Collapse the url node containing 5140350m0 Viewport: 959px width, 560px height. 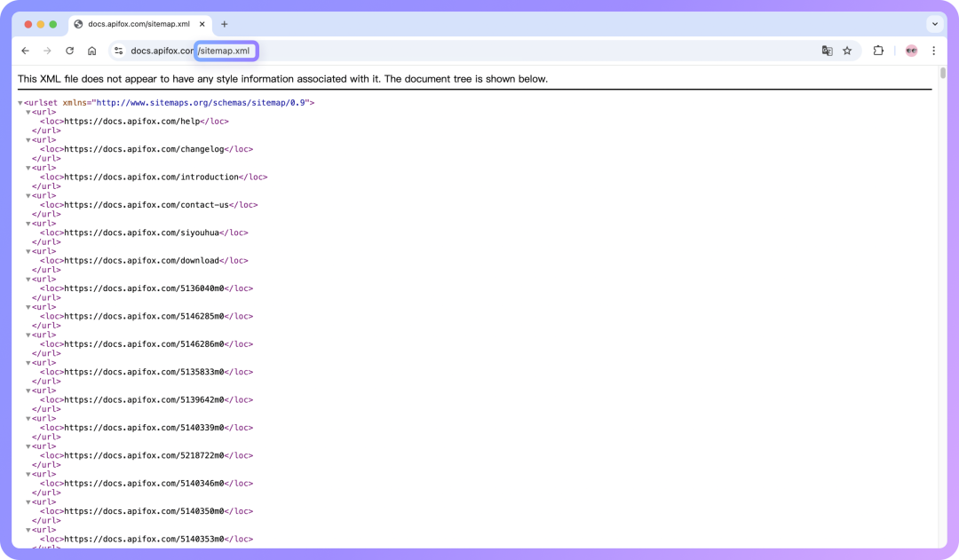pyautogui.click(x=28, y=502)
